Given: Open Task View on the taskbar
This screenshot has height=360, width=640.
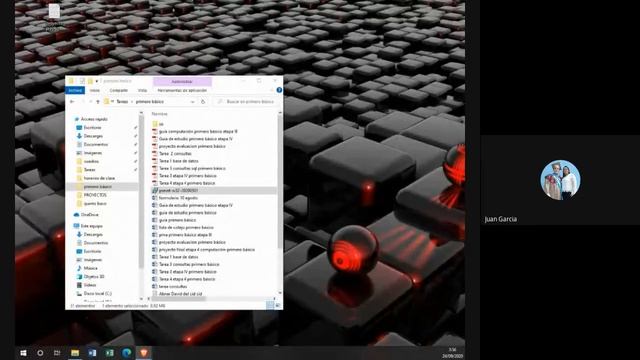Looking at the screenshot, I should [x=57, y=353].
